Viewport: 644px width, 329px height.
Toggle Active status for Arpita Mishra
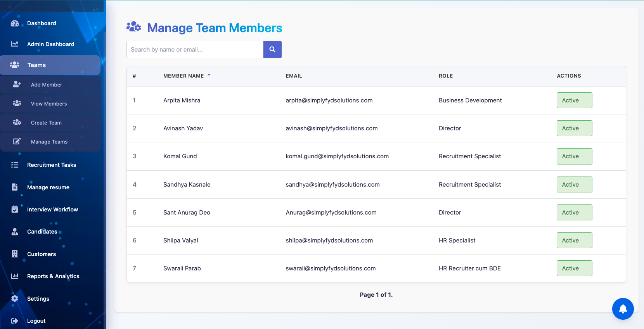pyautogui.click(x=574, y=100)
